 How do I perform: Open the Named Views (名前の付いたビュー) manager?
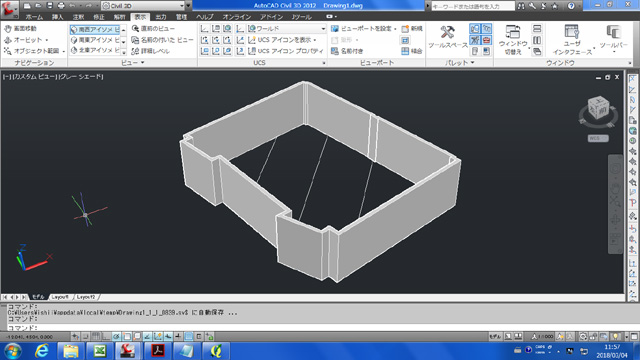[162, 40]
